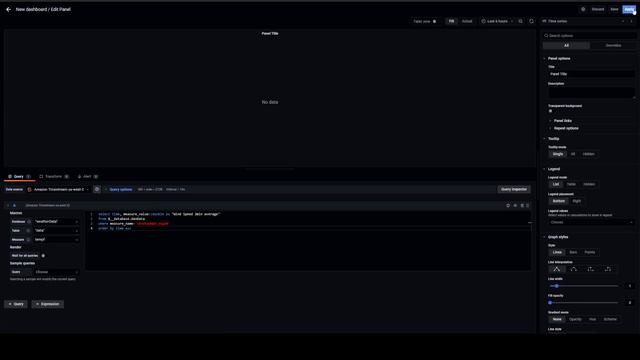Screen dimensions: 640x360
Task: Select the Fill view mode
Action: coord(451,21)
